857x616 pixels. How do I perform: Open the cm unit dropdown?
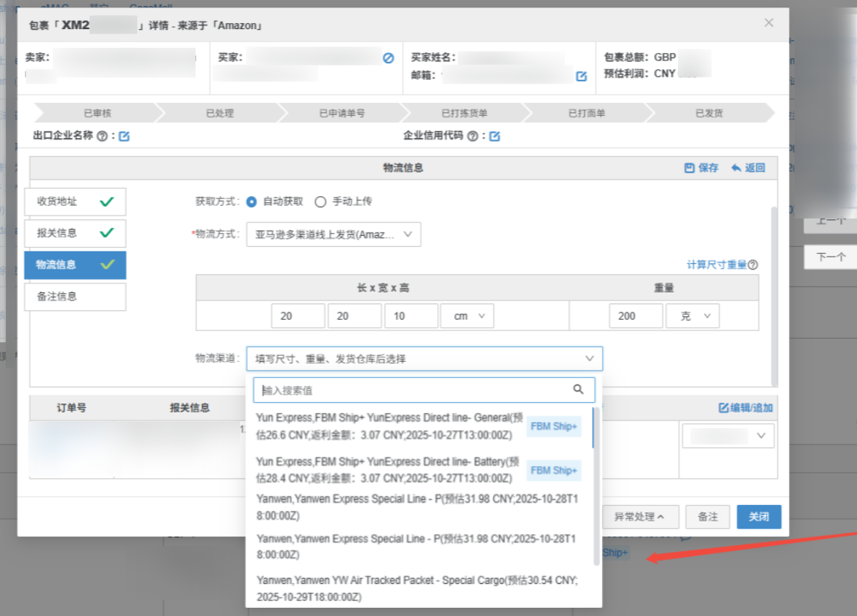(x=467, y=316)
